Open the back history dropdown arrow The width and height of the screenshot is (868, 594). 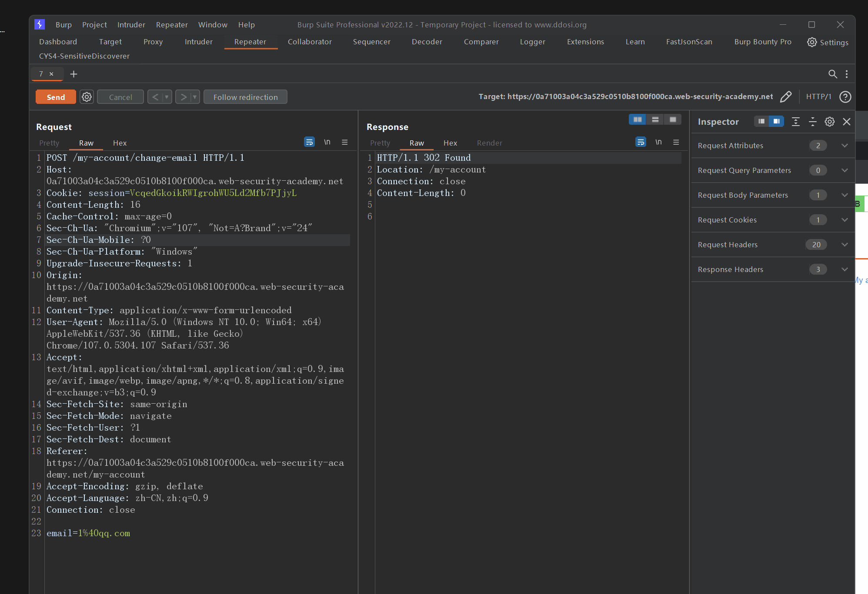pyautogui.click(x=167, y=97)
